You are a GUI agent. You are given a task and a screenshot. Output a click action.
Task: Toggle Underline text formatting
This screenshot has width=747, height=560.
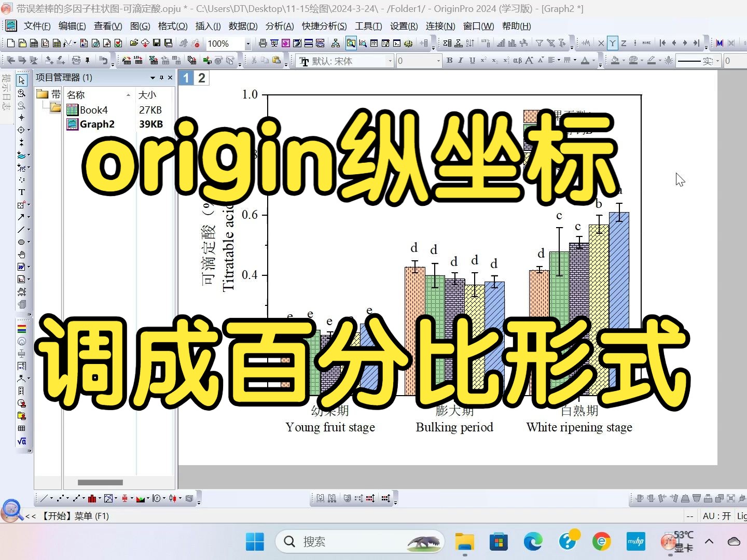click(472, 61)
